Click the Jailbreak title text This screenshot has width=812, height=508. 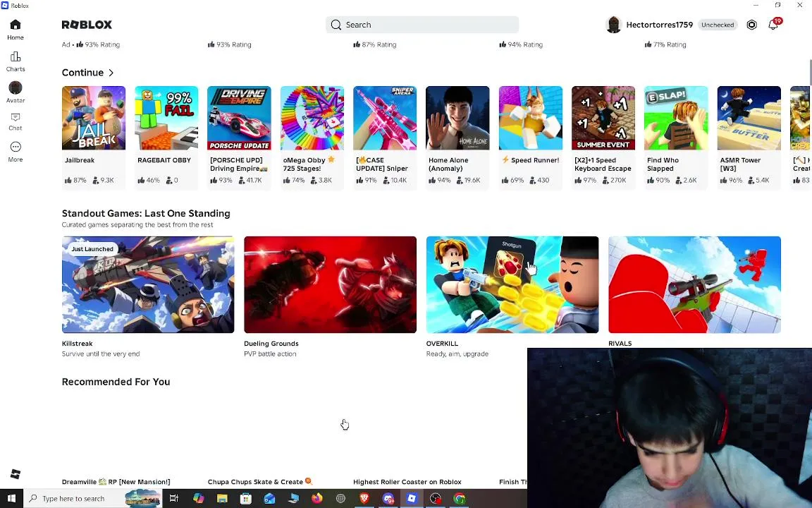80,160
